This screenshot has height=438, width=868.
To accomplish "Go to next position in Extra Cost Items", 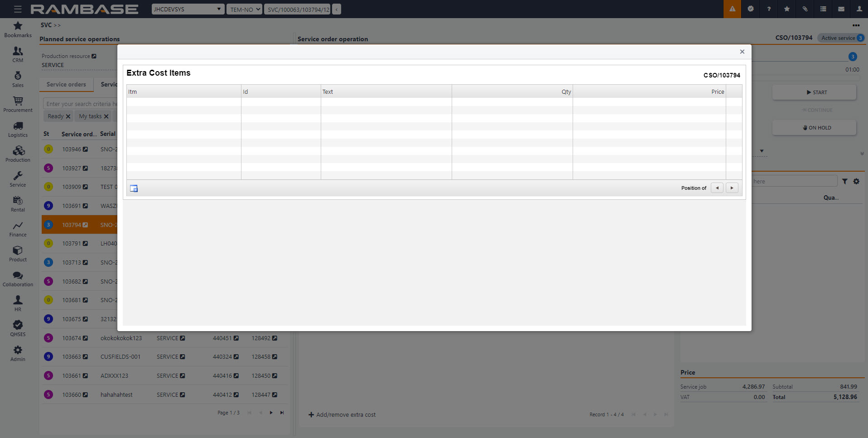I will tap(732, 188).
